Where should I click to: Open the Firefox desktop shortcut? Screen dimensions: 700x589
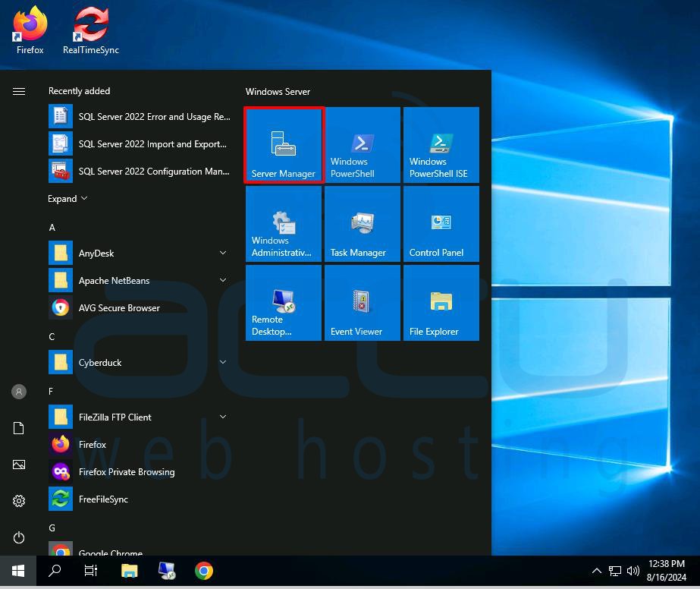[x=30, y=30]
